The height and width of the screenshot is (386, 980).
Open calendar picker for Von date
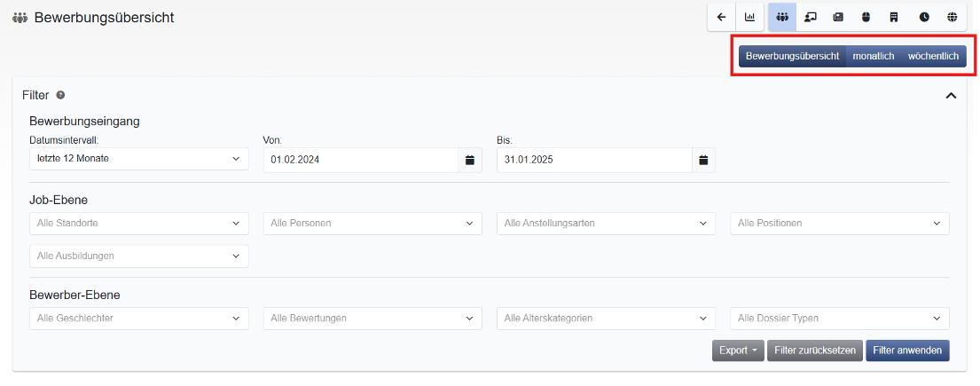click(470, 160)
